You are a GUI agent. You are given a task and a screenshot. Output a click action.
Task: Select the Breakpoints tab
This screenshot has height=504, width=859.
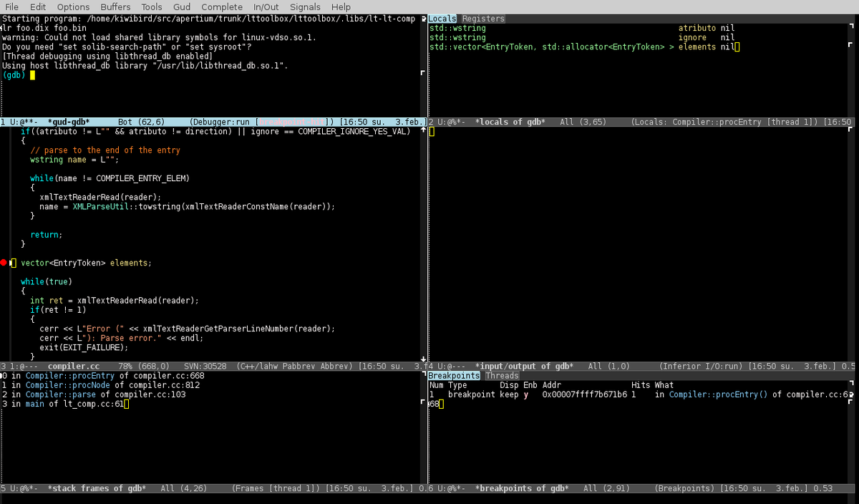coord(454,375)
